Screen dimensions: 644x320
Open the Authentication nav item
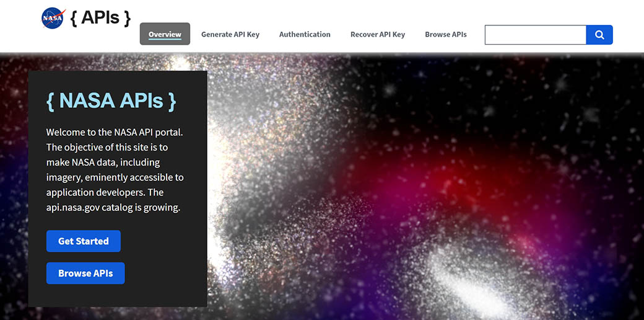pos(305,34)
